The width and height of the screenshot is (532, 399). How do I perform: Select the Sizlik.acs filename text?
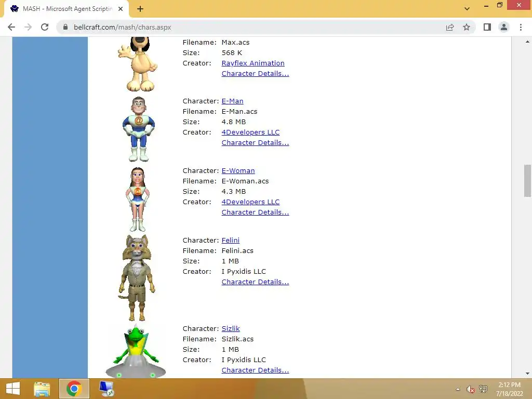point(237,339)
